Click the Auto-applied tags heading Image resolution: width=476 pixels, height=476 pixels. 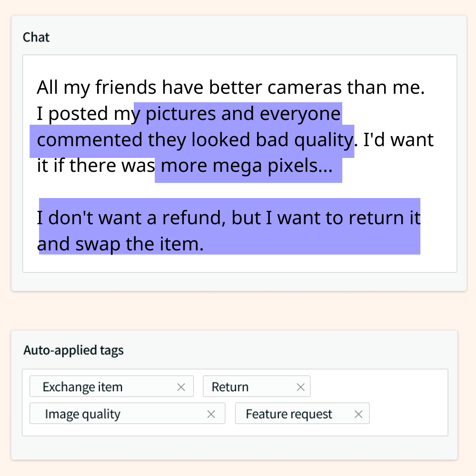tap(73, 351)
